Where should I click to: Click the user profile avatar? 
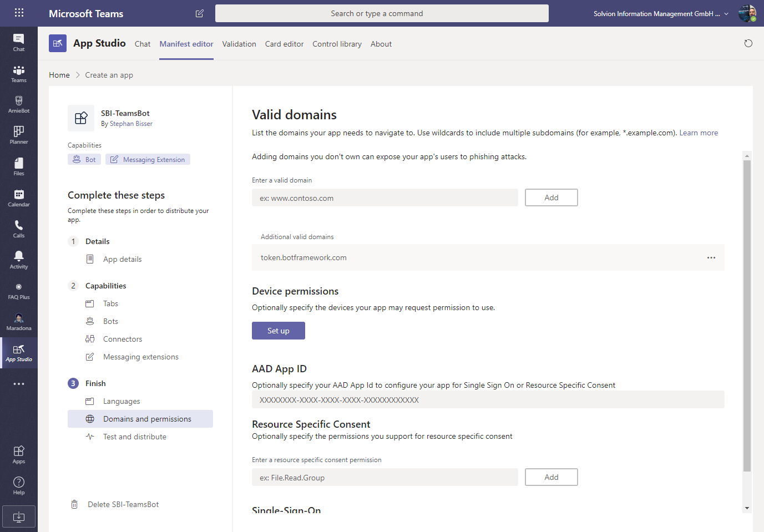coord(747,13)
